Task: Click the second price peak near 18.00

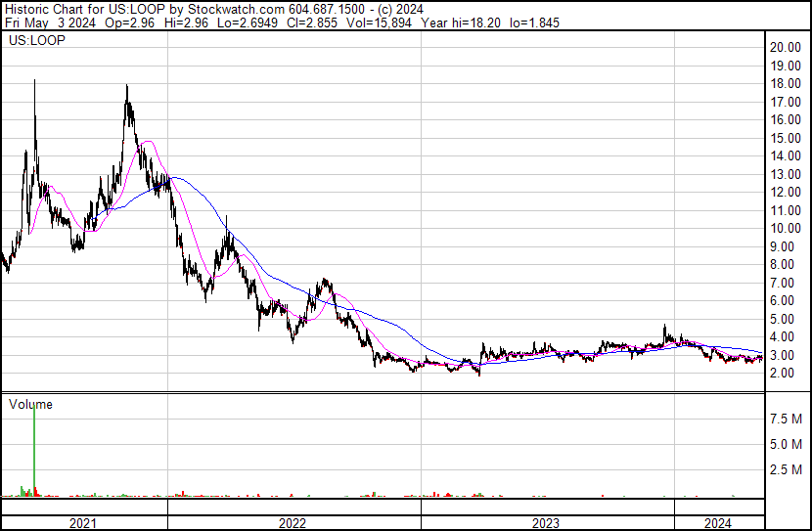Action: pos(127,86)
